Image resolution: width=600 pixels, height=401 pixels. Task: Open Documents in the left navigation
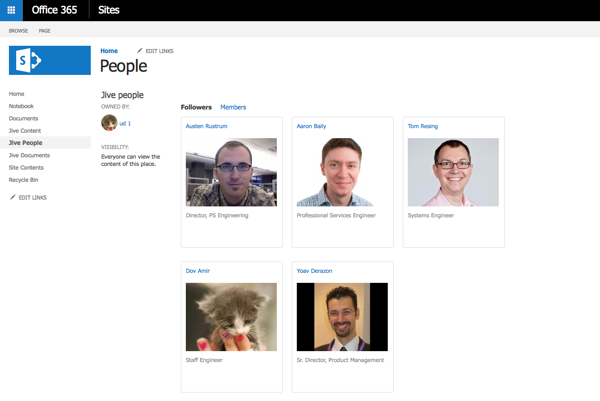point(23,118)
